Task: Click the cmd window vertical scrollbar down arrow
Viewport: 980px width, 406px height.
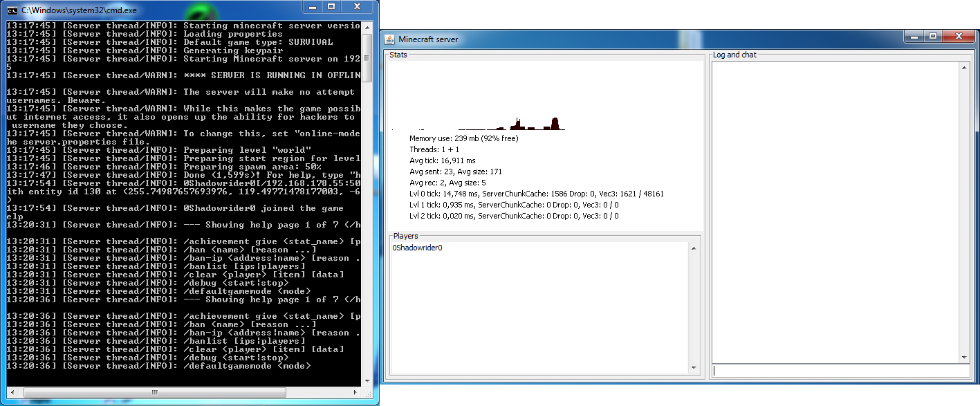Action: pos(368,380)
